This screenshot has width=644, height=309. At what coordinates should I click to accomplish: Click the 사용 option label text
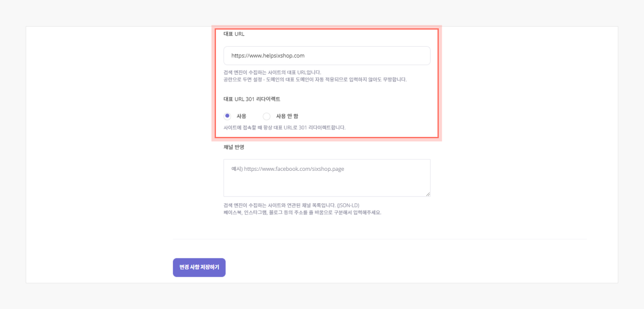point(241,116)
